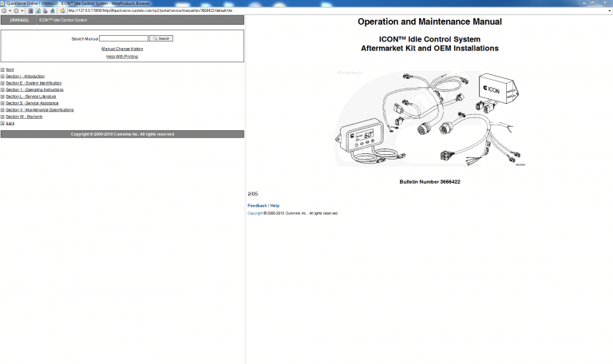Click the browser Forward arrow icon

point(16,11)
